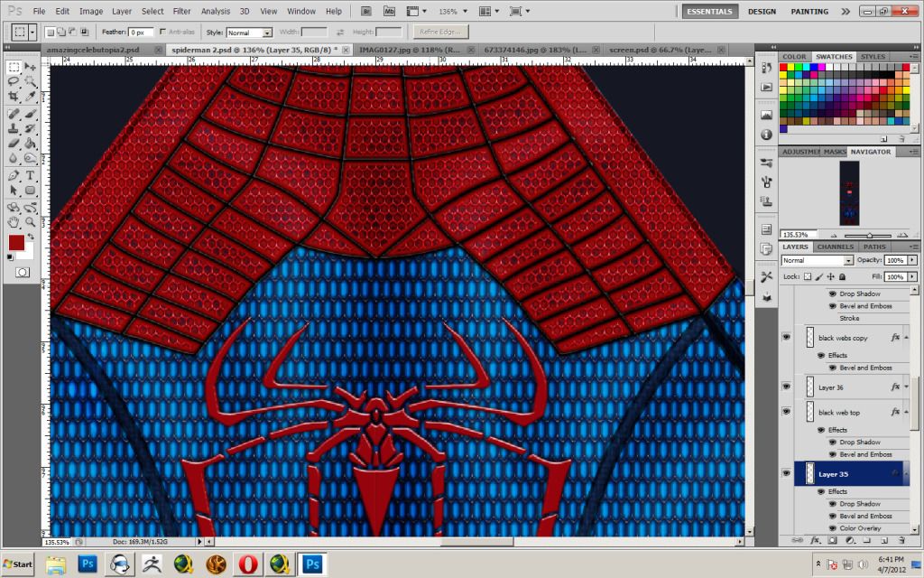Image resolution: width=924 pixels, height=578 pixels.
Task: Collapse effects of black webs copy layer
Action: pyautogui.click(x=906, y=338)
